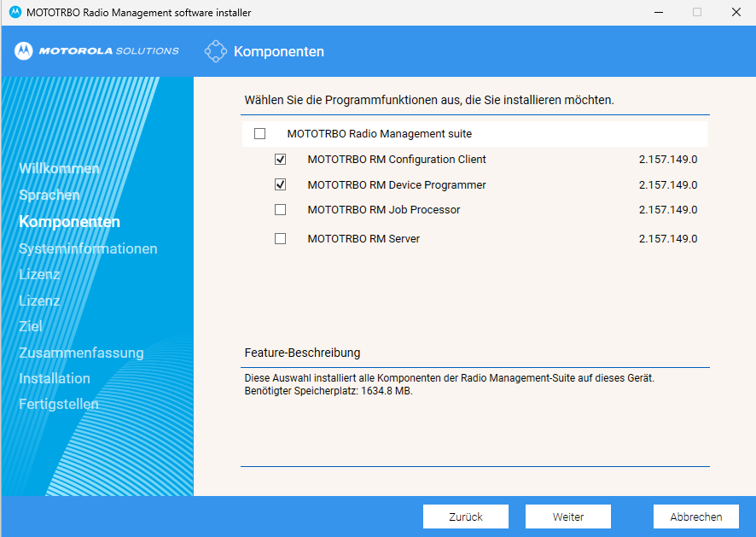Click the Motorola Solutions logo
This screenshot has width=756, height=537.
[x=96, y=50]
